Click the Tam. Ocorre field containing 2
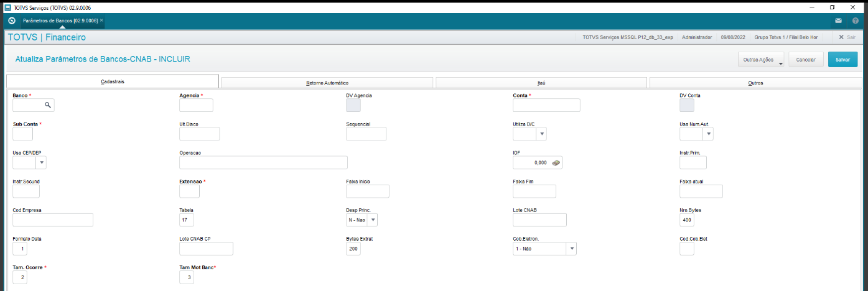Viewport: 868px width, 291px height. coord(20,277)
